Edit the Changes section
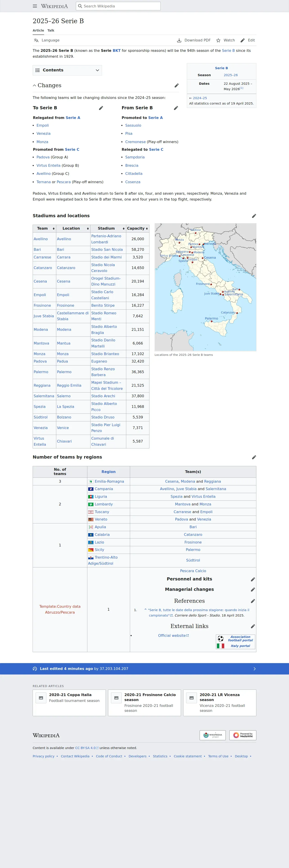 pos(177,86)
